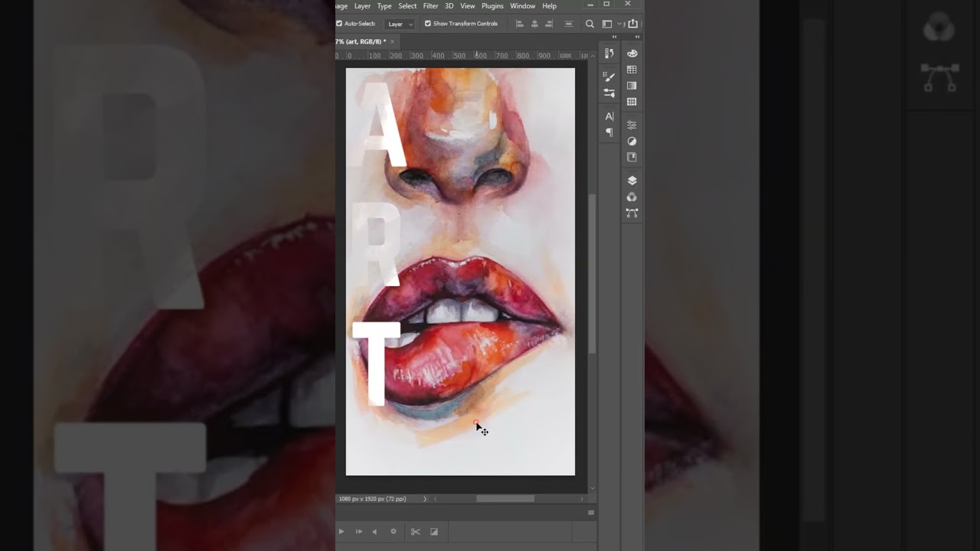Click the Align left edges icon
The height and width of the screenshot is (551, 980).
tap(520, 24)
